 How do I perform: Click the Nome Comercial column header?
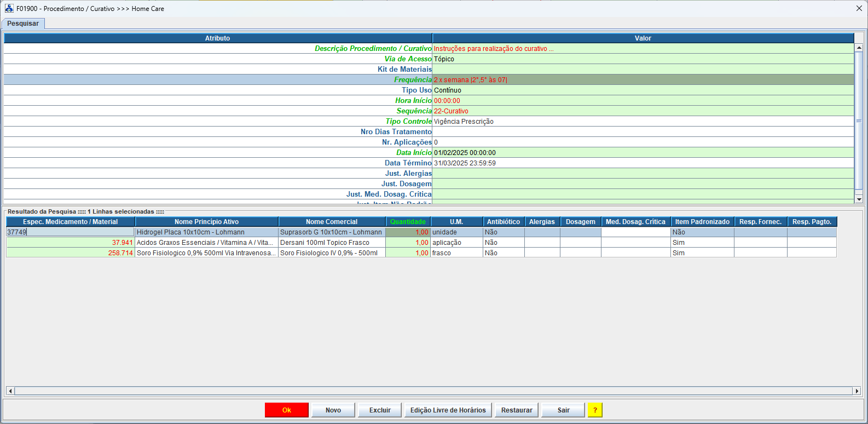332,222
